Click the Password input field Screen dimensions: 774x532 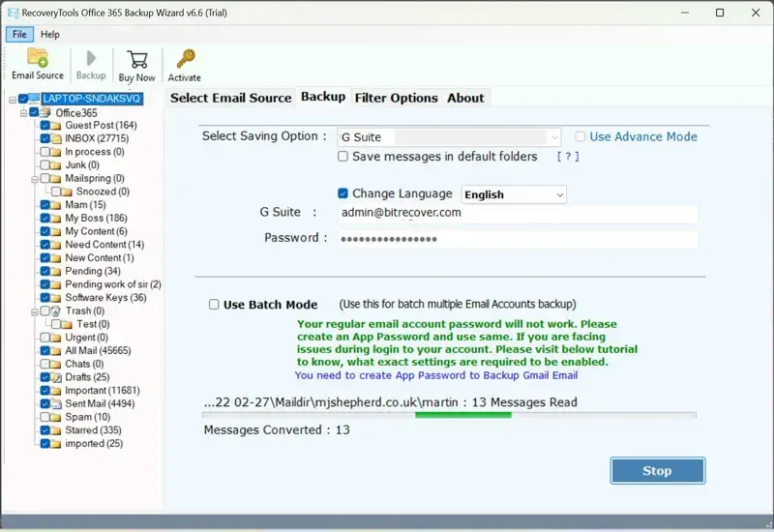(518, 239)
